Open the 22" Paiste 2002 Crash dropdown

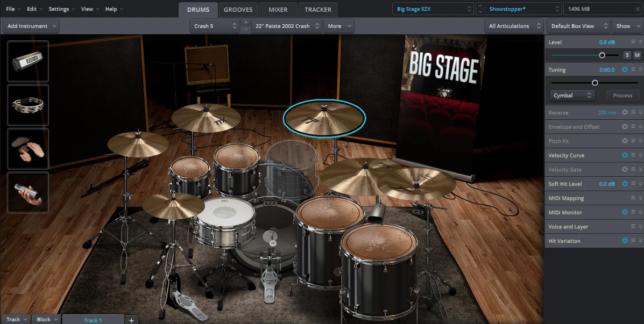tap(286, 25)
